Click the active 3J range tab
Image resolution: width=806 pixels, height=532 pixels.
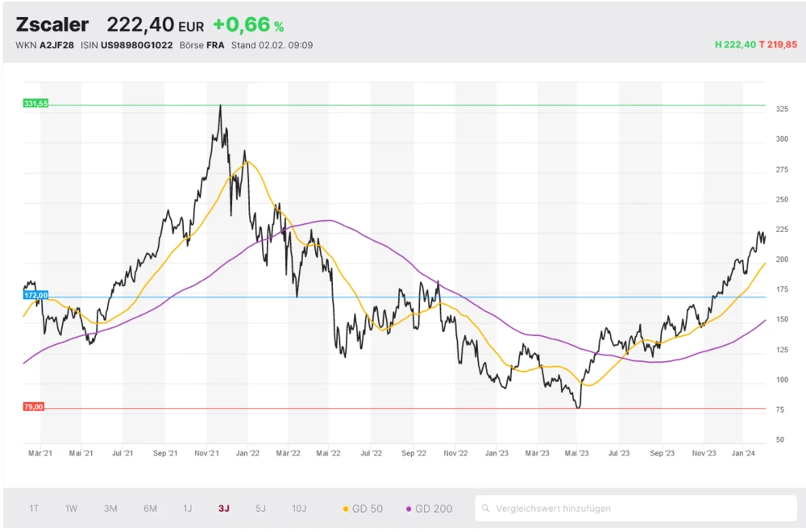(223, 509)
